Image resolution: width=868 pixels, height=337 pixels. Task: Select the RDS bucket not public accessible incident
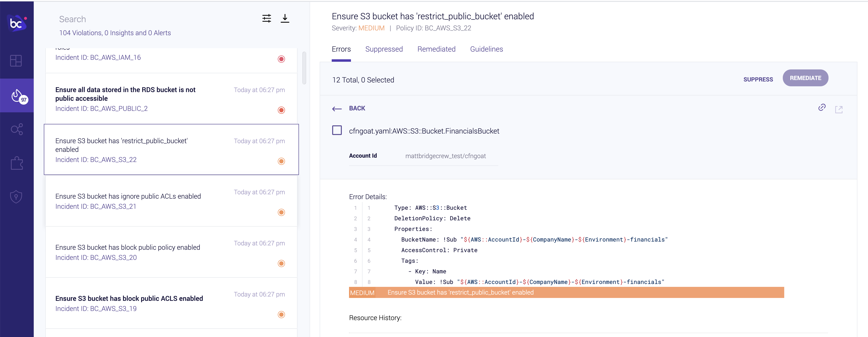pyautogui.click(x=171, y=99)
